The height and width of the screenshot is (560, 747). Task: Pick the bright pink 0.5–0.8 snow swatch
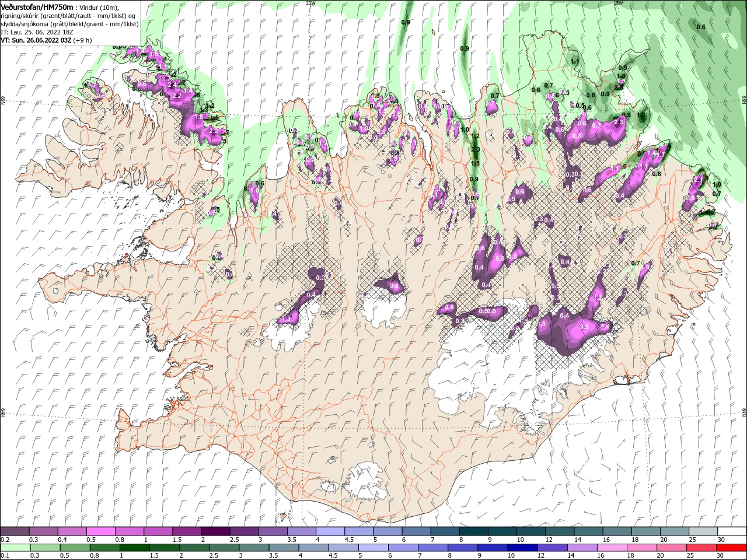100,531
